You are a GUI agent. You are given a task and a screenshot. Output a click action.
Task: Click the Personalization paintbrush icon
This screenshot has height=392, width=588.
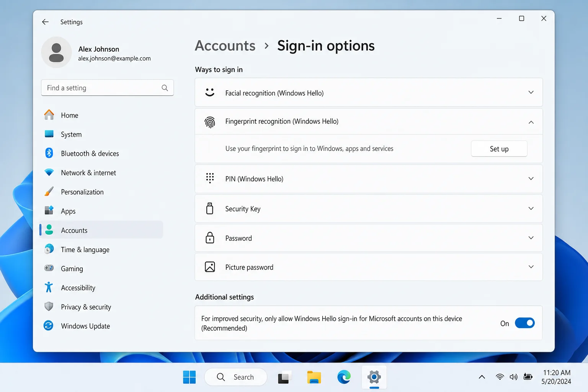click(x=49, y=191)
